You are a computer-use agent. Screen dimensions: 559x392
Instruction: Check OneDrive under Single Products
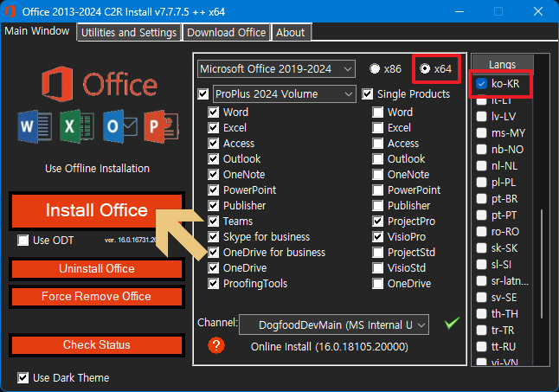click(x=377, y=283)
